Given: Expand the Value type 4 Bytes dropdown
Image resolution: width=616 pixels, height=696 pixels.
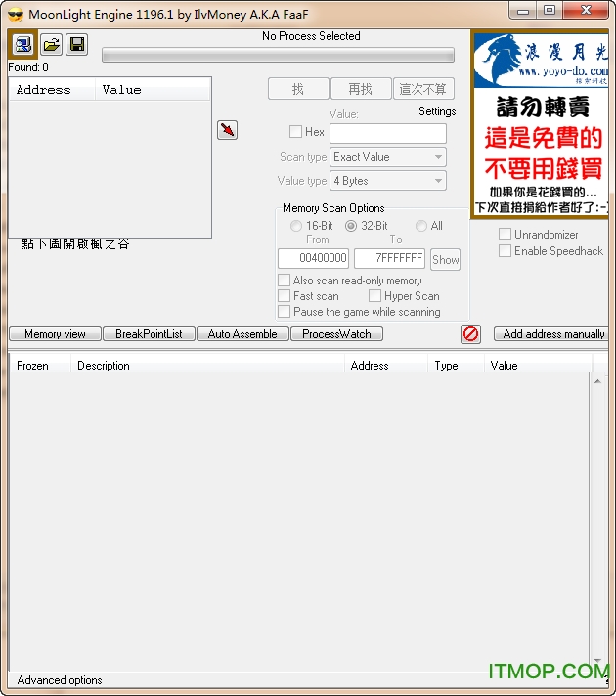Looking at the screenshot, I should coord(388,181).
